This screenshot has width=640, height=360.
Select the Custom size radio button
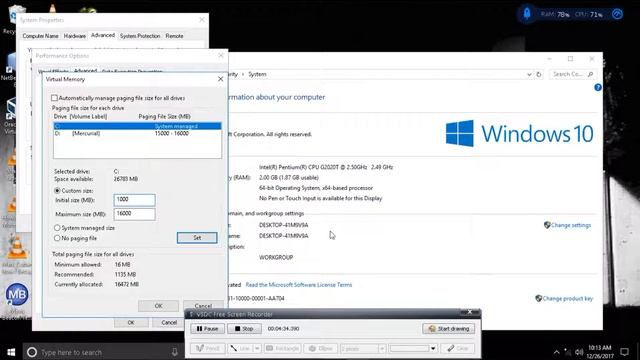57,191
